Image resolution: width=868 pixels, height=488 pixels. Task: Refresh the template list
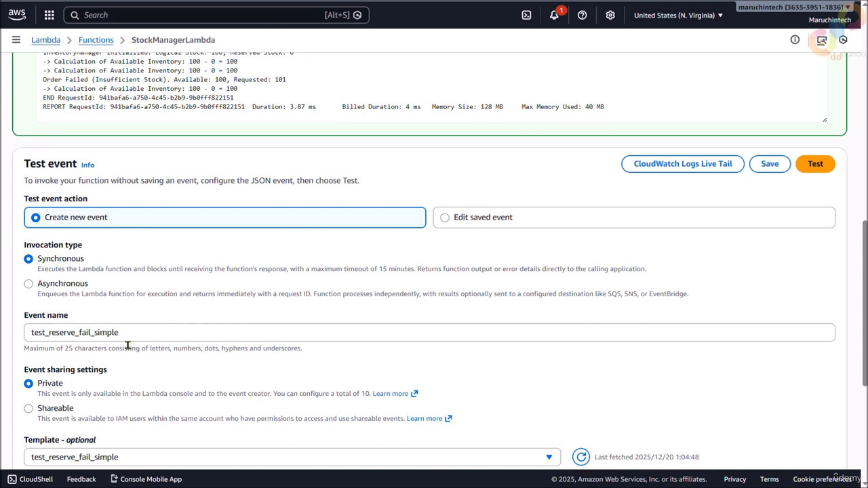pos(581,457)
